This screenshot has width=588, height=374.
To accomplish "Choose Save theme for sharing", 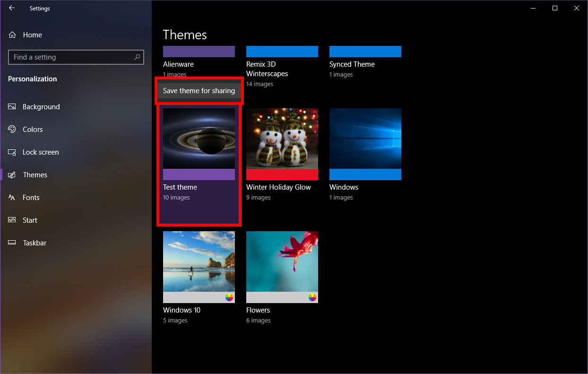I will 199,91.
